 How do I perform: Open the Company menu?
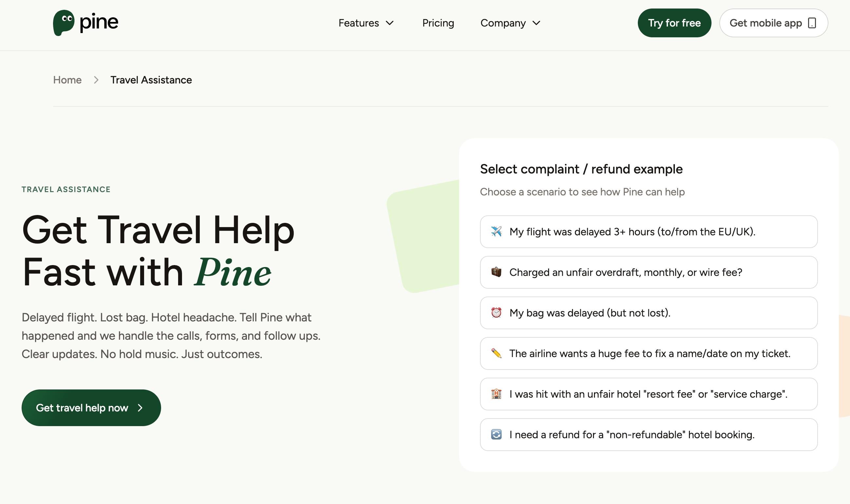point(510,23)
